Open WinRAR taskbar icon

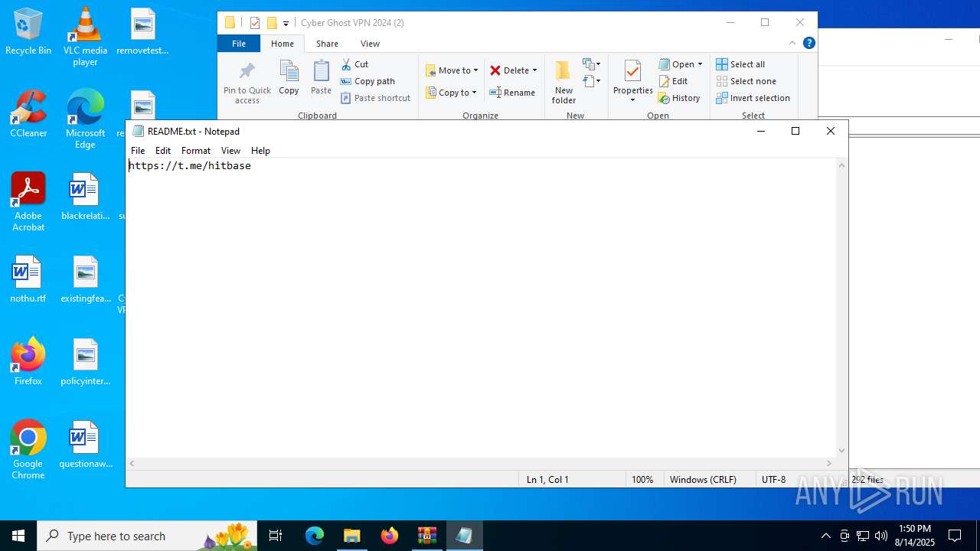click(x=426, y=536)
